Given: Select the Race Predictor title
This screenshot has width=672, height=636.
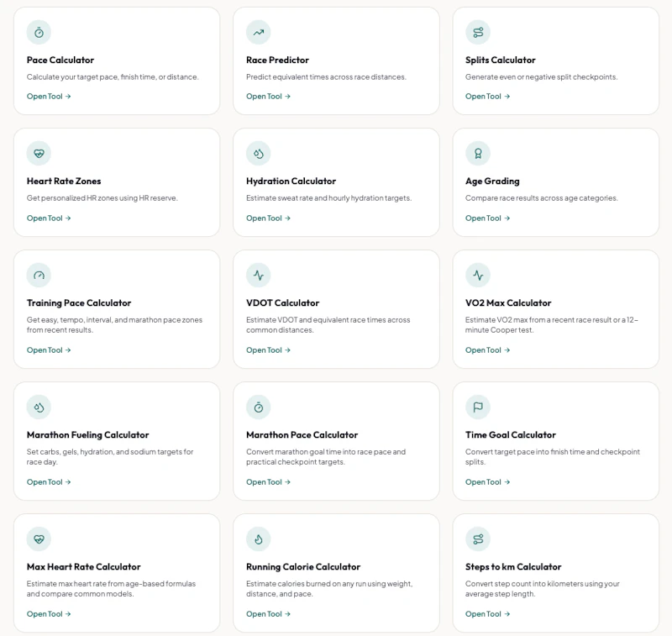Looking at the screenshot, I should (277, 60).
